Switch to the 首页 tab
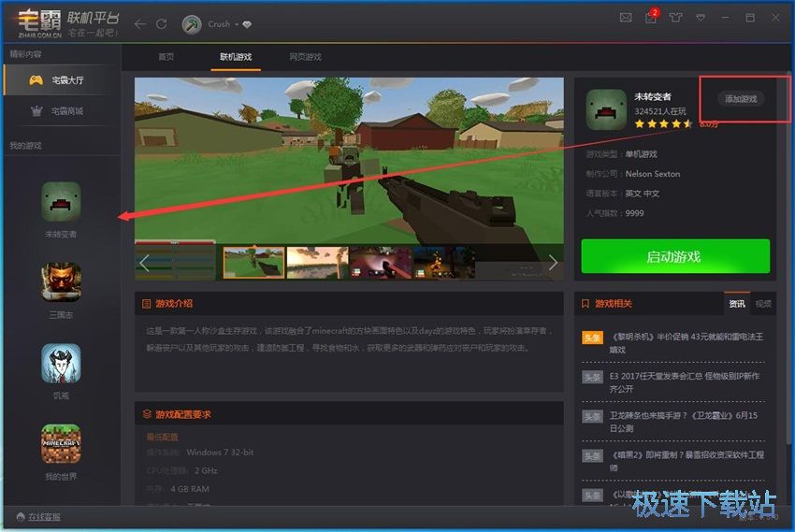The image size is (795, 532). [x=166, y=57]
